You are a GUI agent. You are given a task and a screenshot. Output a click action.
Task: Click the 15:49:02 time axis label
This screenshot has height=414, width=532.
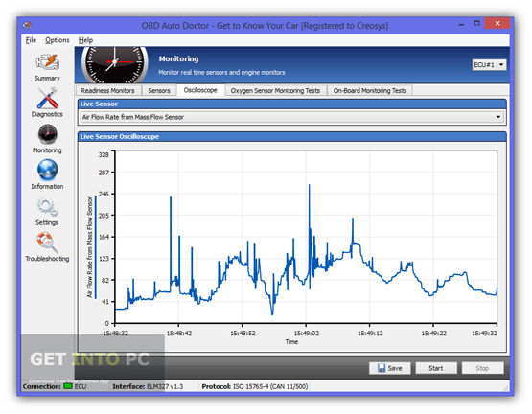[x=307, y=333]
